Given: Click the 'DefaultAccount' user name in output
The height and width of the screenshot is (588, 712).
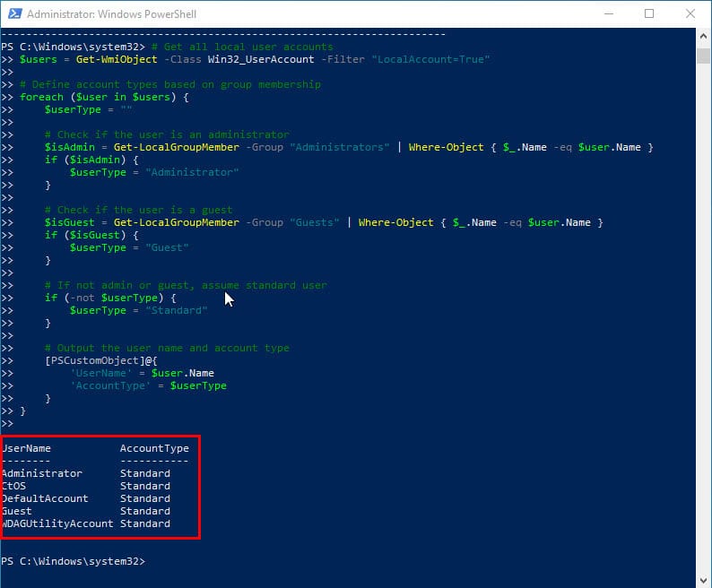Looking at the screenshot, I should [x=45, y=498].
